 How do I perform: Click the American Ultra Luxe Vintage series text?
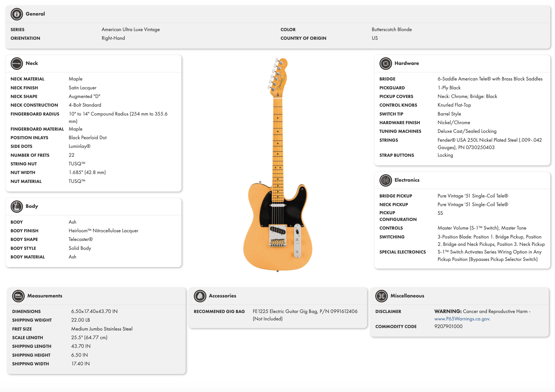pos(131,29)
